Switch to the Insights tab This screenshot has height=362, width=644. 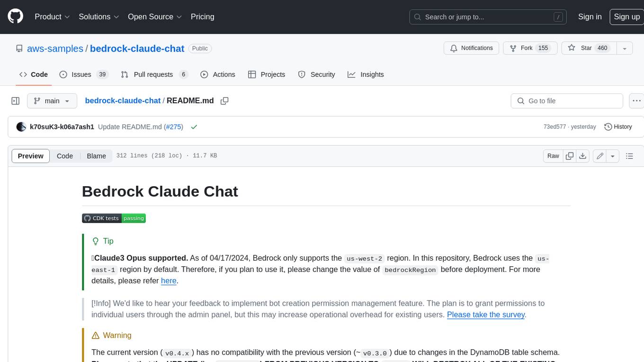coord(366,74)
